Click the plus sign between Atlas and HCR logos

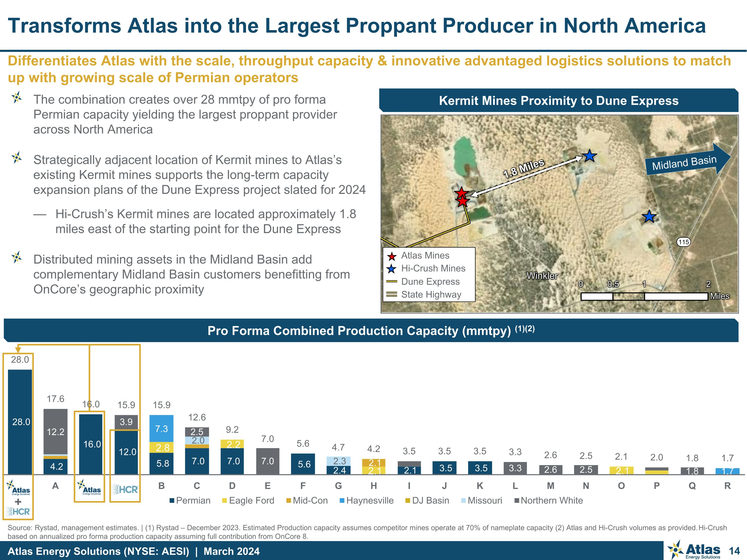18,502
